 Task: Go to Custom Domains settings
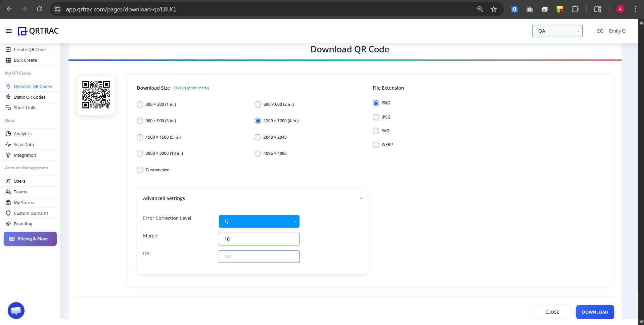pyautogui.click(x=31, y=213)
